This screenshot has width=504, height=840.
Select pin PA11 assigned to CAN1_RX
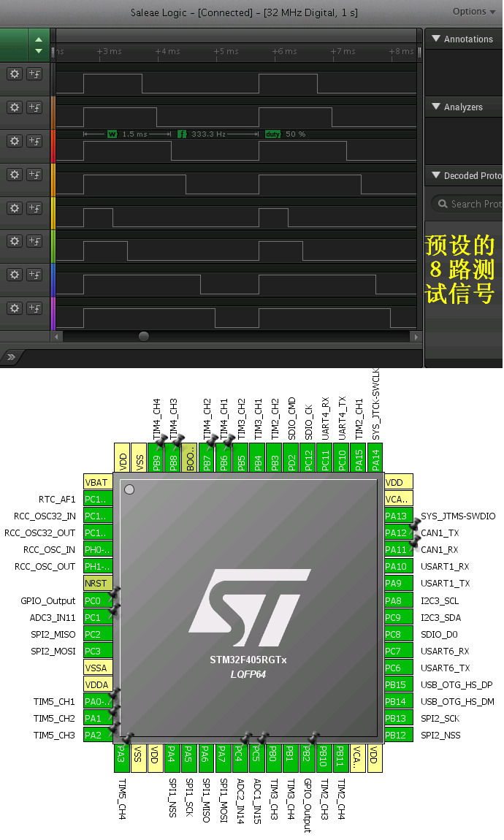(x=399, y=549)
